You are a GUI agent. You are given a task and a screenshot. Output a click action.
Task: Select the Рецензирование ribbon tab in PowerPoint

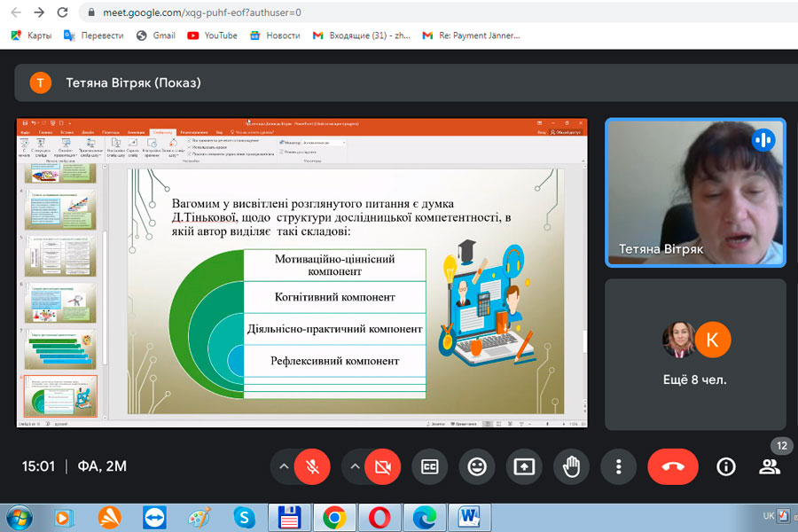click(x=194, y=132)
